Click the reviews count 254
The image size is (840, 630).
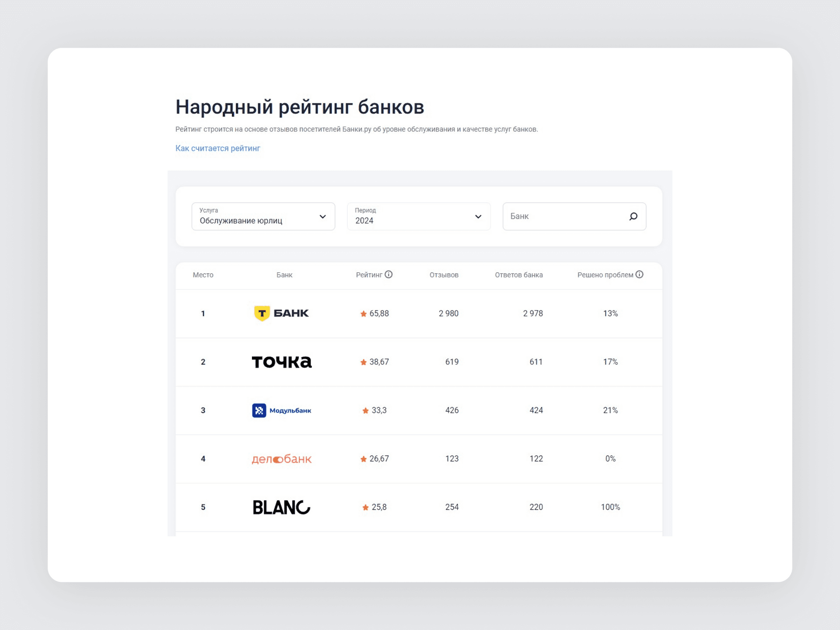[452, 507]
